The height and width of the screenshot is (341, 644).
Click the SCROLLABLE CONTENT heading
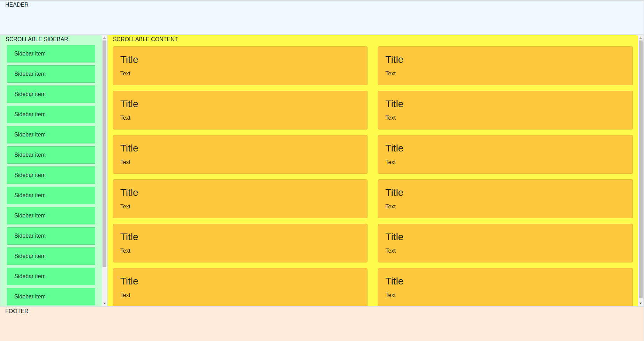click(x=145, y=39)
